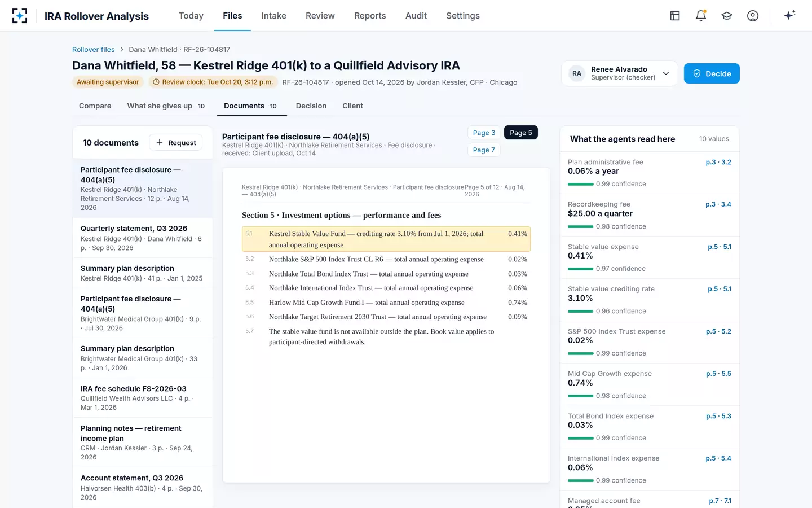The image size is (812, 508).
Task: Open the Settings nav item
Action: click(x=463, y=16)
